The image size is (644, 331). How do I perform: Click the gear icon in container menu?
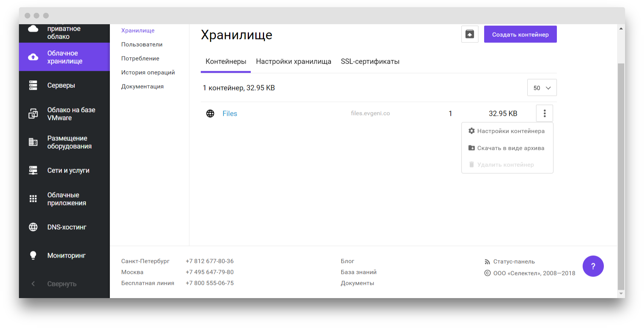[472, 131]
